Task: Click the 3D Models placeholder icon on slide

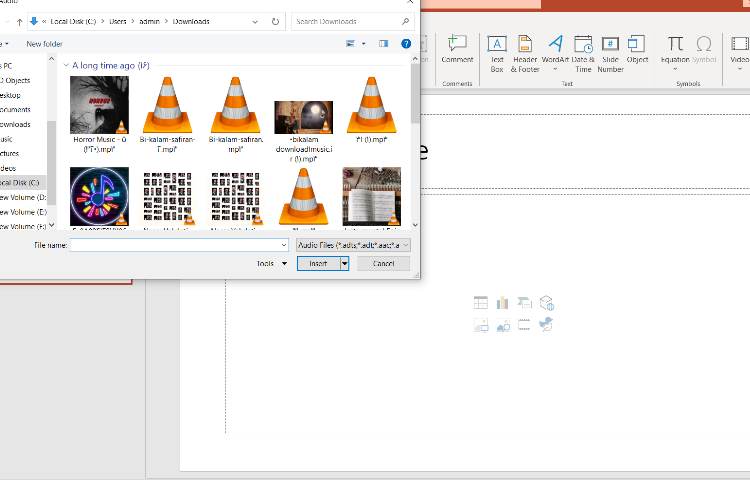Action: [546, 303]
